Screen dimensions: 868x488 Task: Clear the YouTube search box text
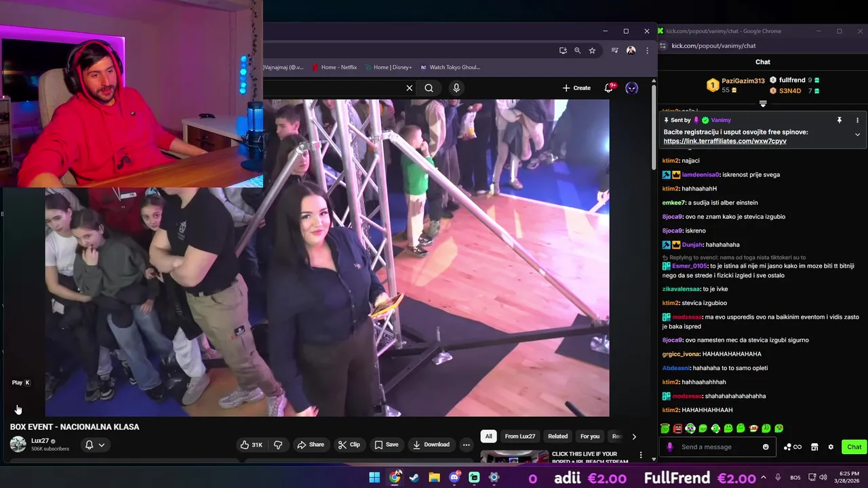point(409,88)
